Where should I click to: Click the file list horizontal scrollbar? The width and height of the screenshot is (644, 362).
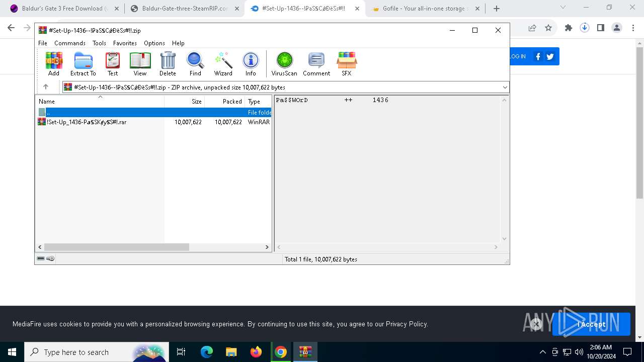coord(117,247)
